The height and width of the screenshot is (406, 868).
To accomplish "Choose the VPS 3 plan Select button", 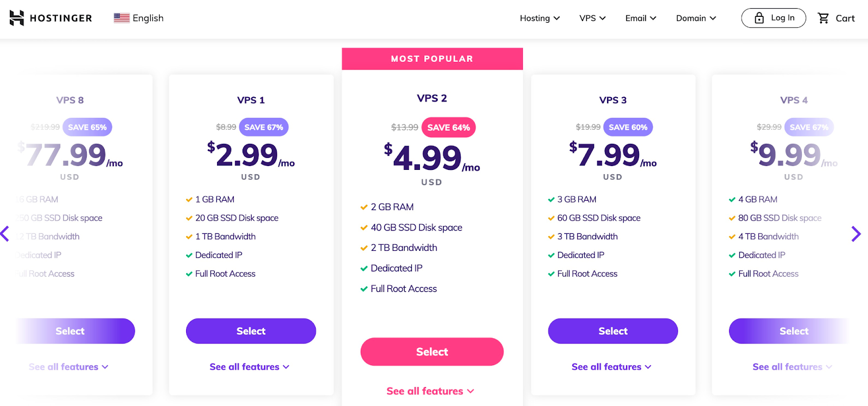I will (612, 331).
